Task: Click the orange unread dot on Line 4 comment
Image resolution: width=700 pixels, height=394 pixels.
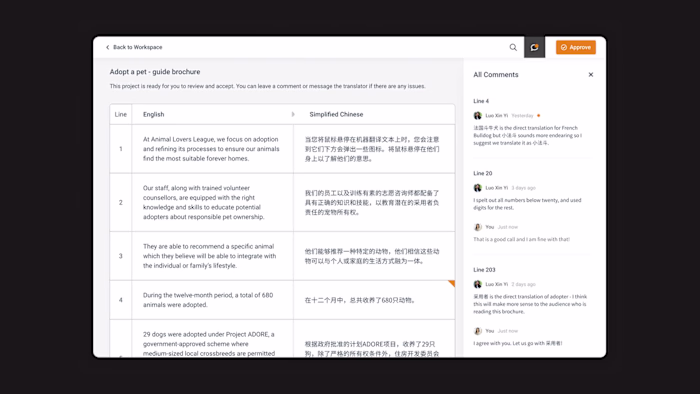Action: point(538,116)
